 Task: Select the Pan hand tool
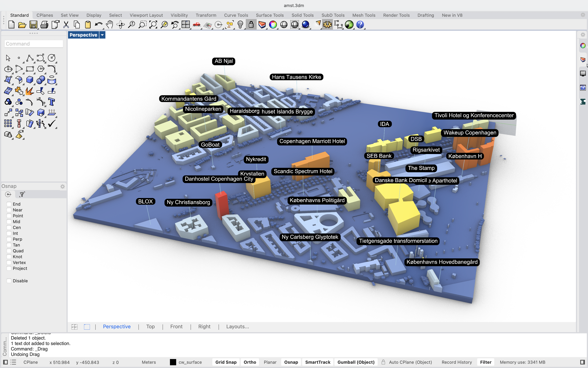point(110,25)
